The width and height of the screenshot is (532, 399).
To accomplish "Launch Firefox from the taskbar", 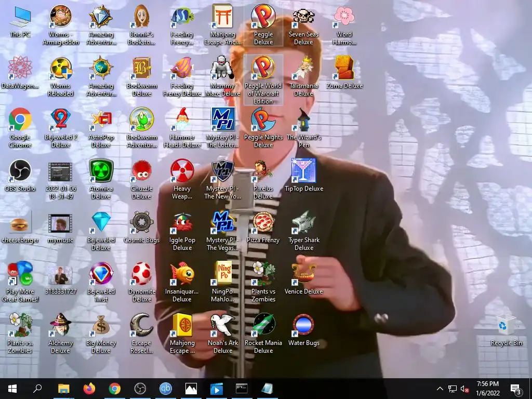I will pos(89,389).
